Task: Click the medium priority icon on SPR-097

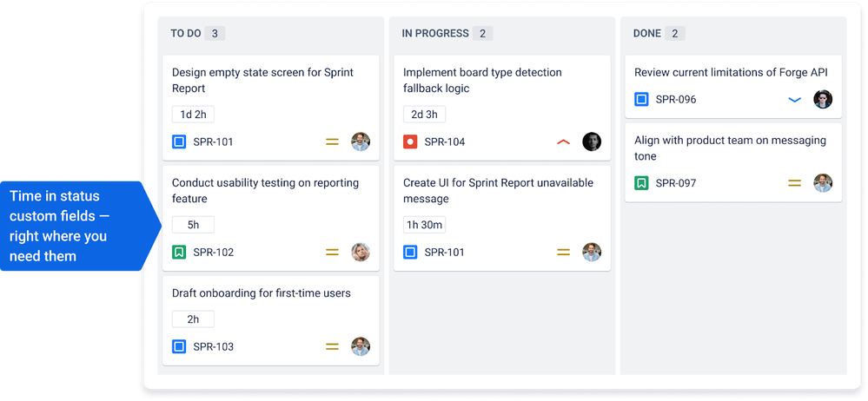Action: (794, 183)
